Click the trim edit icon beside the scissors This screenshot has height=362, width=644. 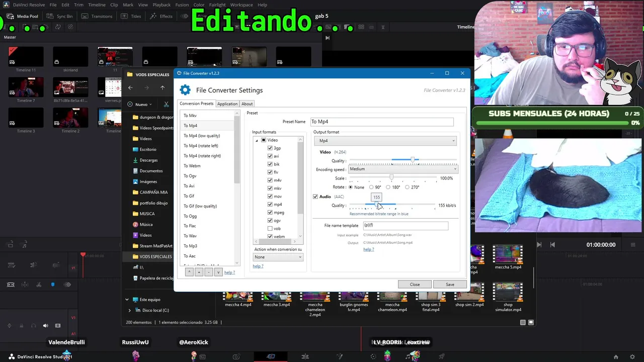click(25, 285)
